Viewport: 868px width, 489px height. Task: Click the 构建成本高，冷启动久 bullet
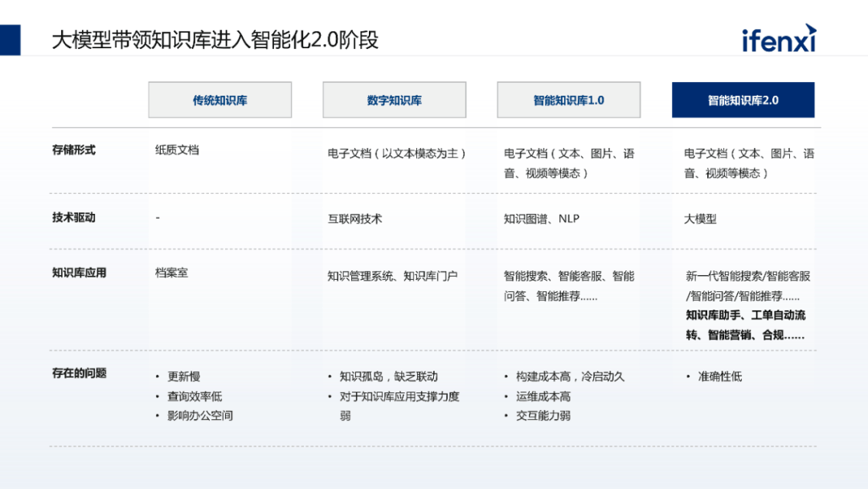570,376
